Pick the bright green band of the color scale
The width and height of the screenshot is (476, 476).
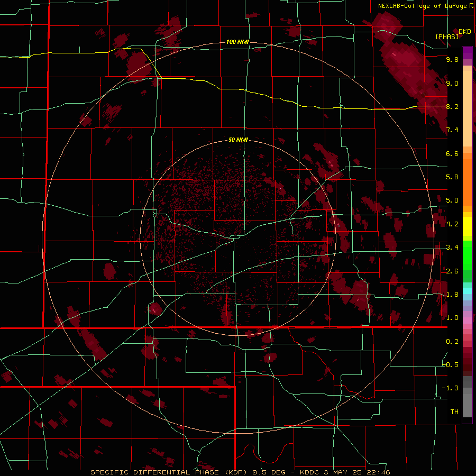click(x=467, y=257)
